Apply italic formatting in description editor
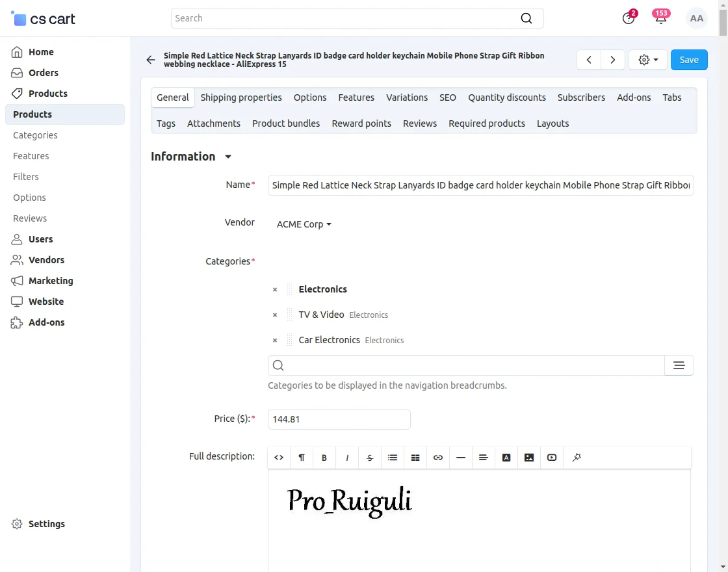The height and width of the screenshot is (572, 728). (x=347, y=458)
